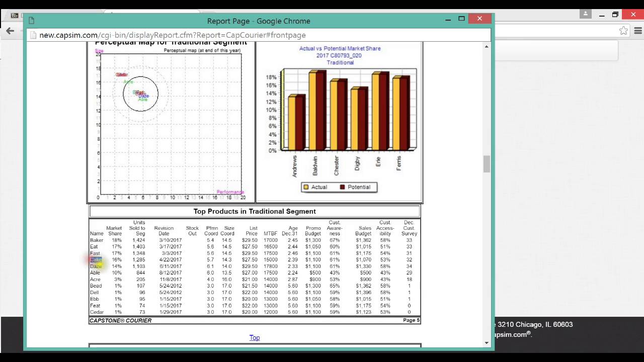This screenshot has width=644, height=362.
Task: Click the 'Sales Budget' column header
Action: point(363,231)
